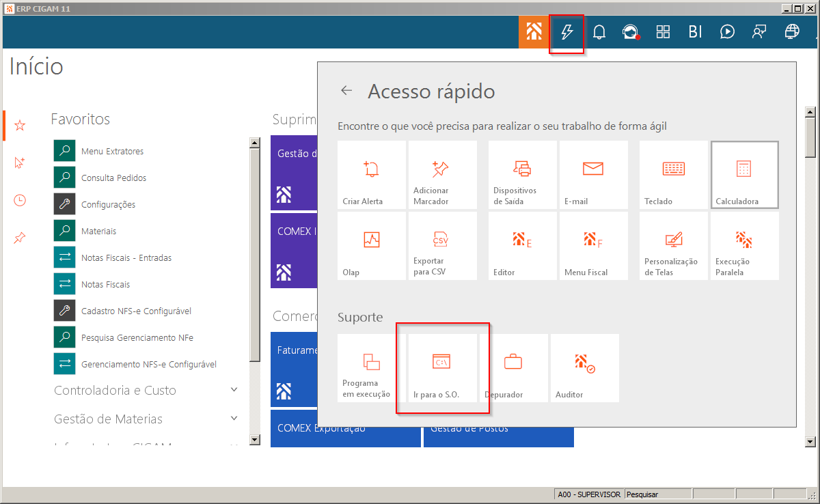This screenshot has width=820, height=504.
Task: Launch the Depurador tool
Action: pos(514,368)
